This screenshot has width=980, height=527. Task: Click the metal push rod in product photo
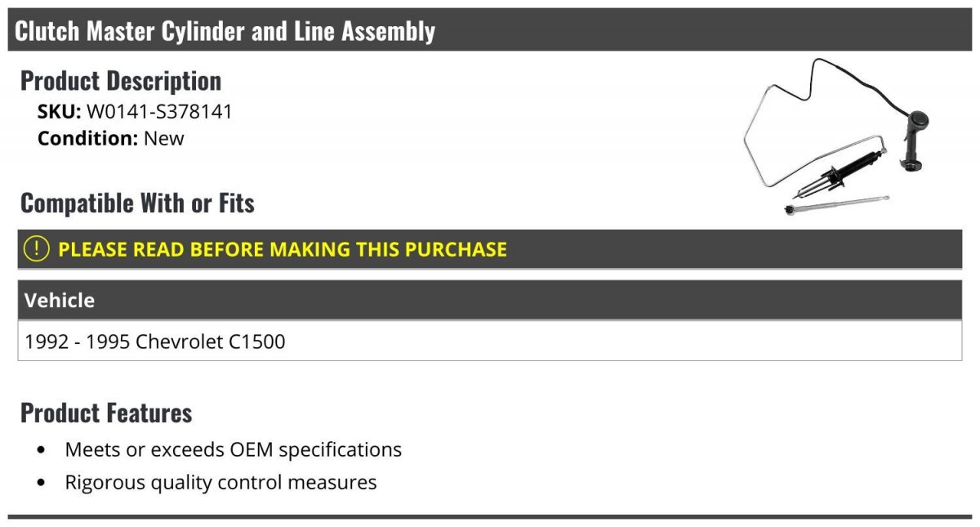click(x=837, y=204)
